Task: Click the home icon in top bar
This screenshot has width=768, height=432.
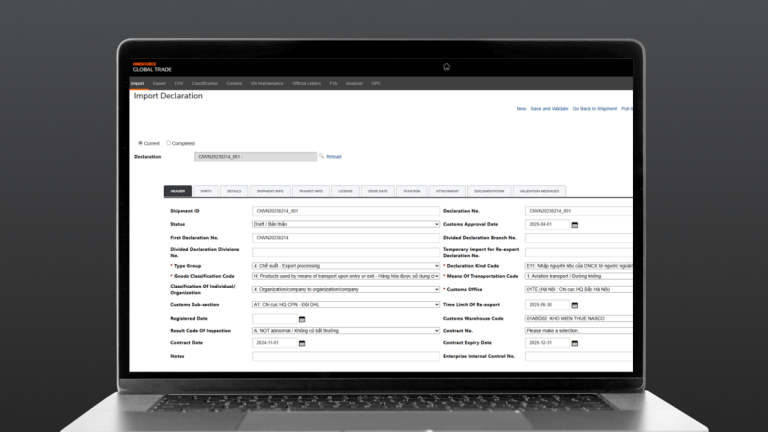Action: 446,67
